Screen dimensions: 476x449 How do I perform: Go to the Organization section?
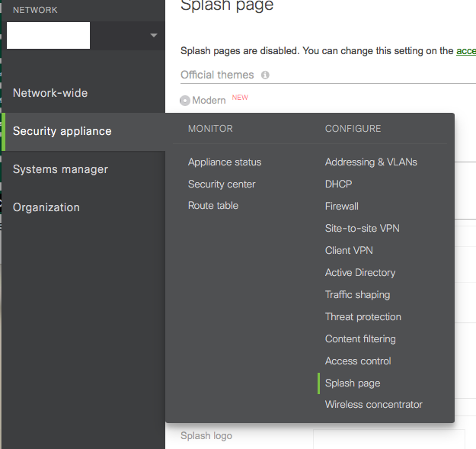(46, 207)
